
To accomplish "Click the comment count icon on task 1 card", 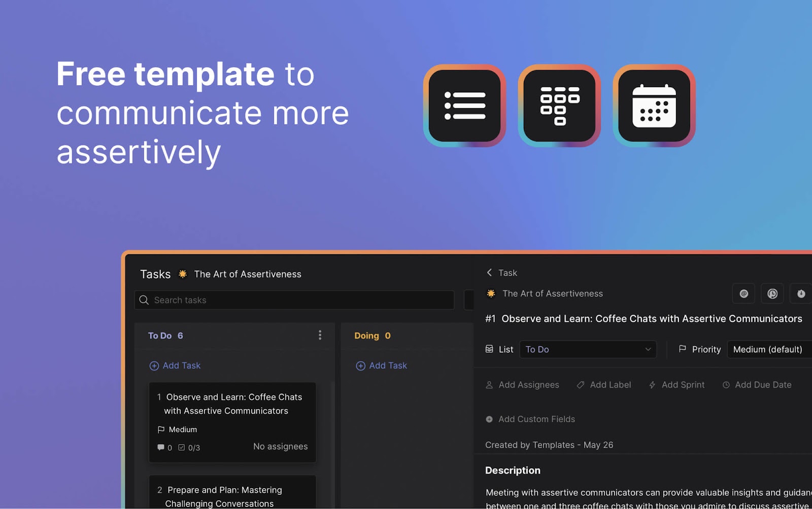I will tap(161, 448).
